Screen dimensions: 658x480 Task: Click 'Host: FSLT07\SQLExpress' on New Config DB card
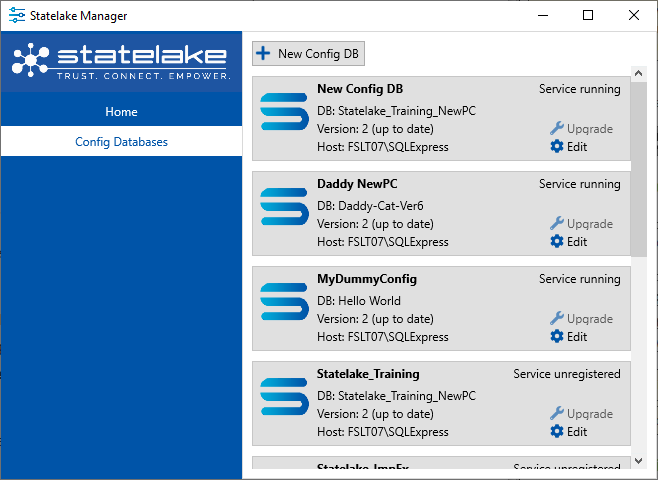[383, 147]
